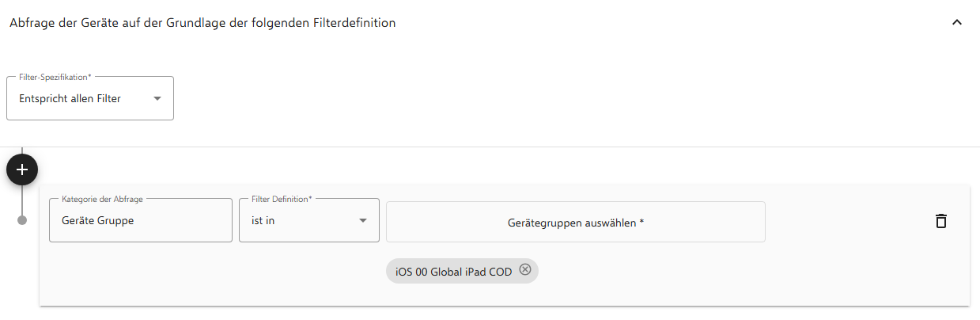980x320 pixels.
Task: Open the Filter-Spezifikation dropdown arrow
Action: click(157, 99)
